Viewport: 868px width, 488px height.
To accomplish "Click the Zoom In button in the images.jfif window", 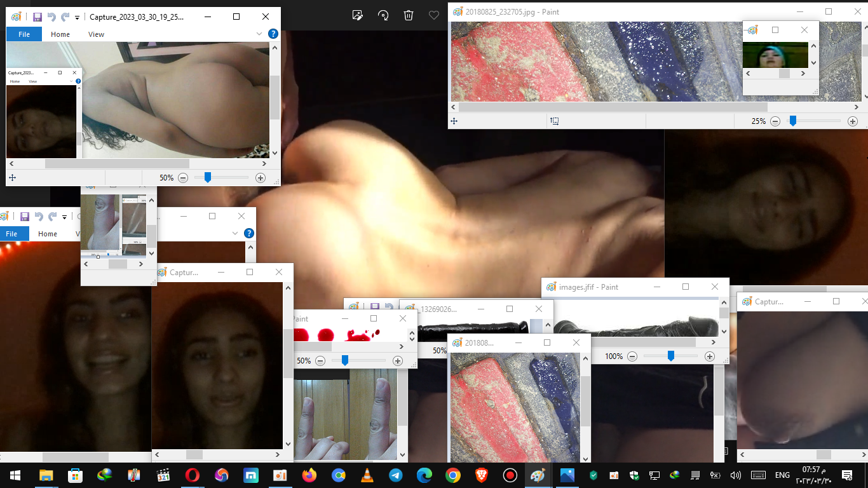I will click(x=709, y=356).
